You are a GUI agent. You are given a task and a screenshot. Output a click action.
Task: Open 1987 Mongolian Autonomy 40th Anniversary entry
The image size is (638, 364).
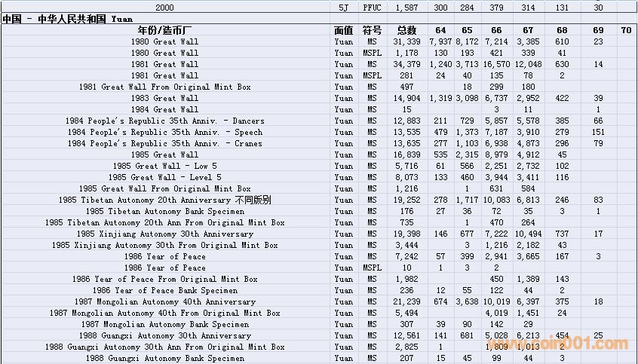coord(164,301)
